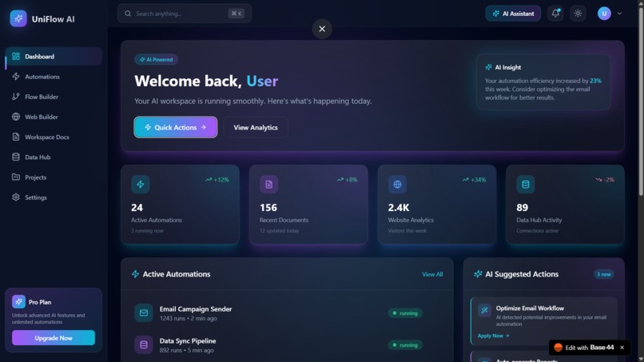
Task: Expand the user account dropdown chevron
Action: click(619, 14)
